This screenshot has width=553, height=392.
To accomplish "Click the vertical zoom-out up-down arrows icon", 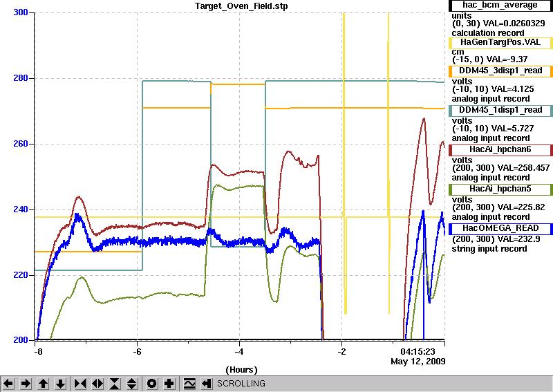I will [x=132, y=384].
